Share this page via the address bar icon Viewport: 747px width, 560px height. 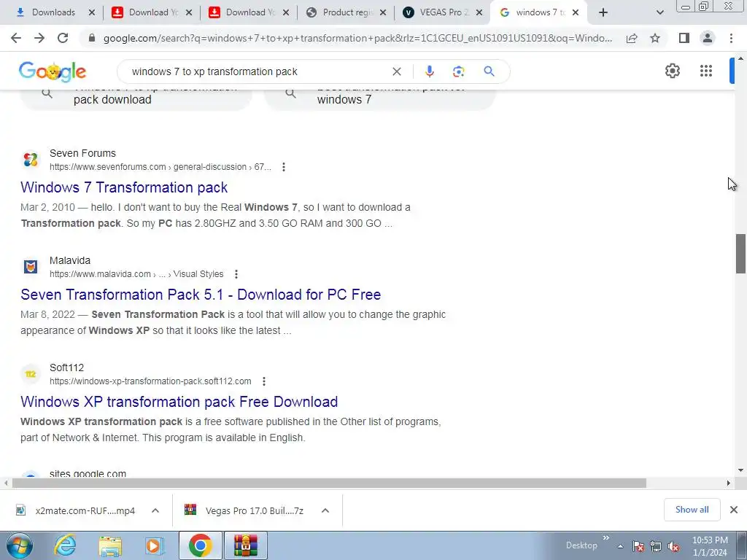tap(632, 38)
